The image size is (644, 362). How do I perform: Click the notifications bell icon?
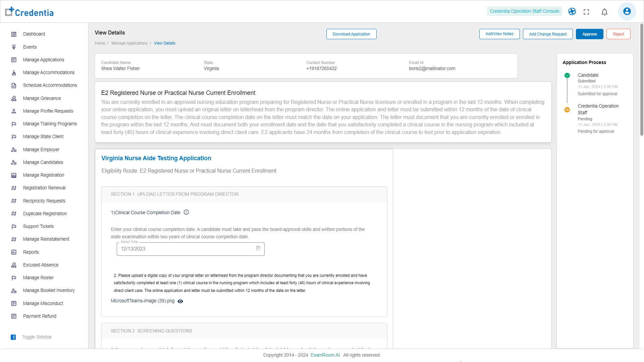click(x=604, y=12)
